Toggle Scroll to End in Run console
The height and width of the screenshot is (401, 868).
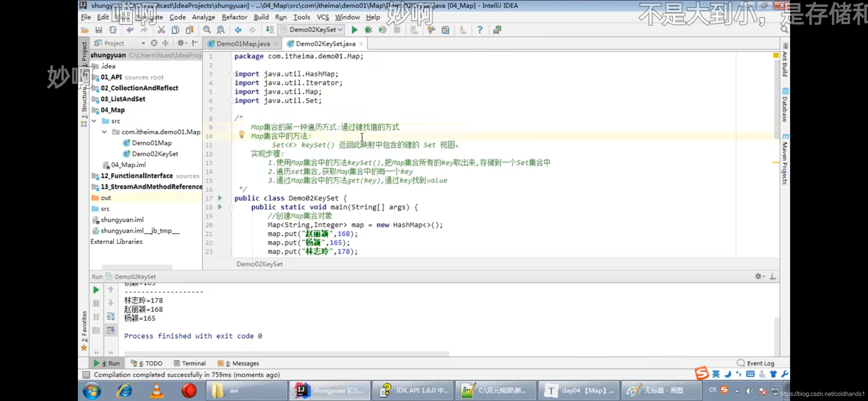111,330
